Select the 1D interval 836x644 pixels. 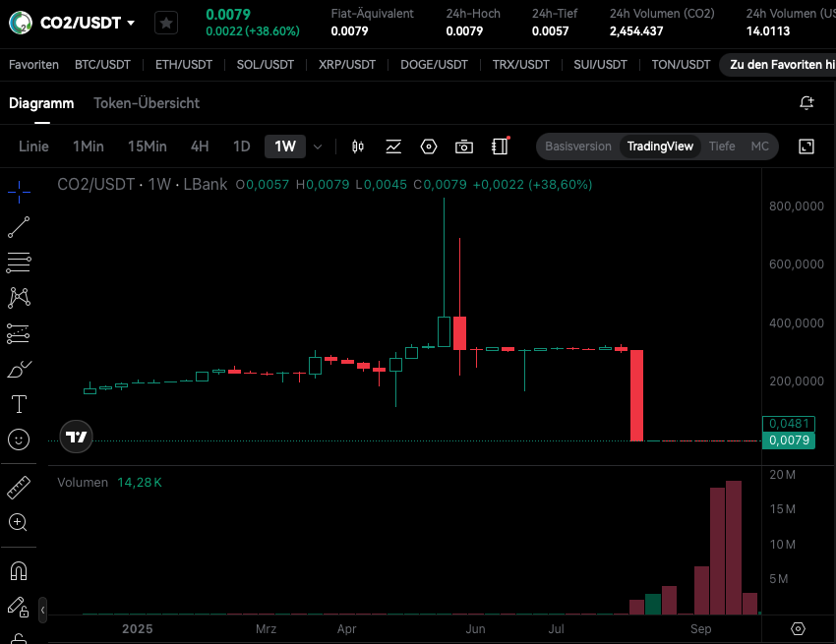pyautogui.click(x=242, y=146)
